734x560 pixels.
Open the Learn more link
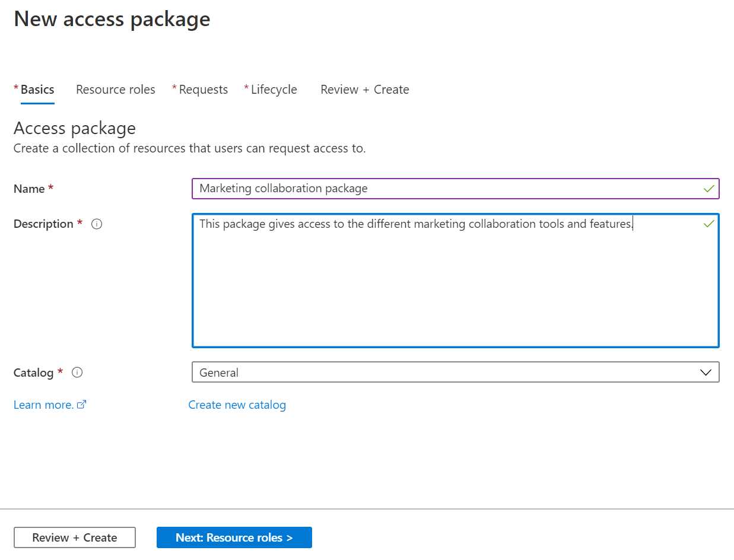pos(43,405)
